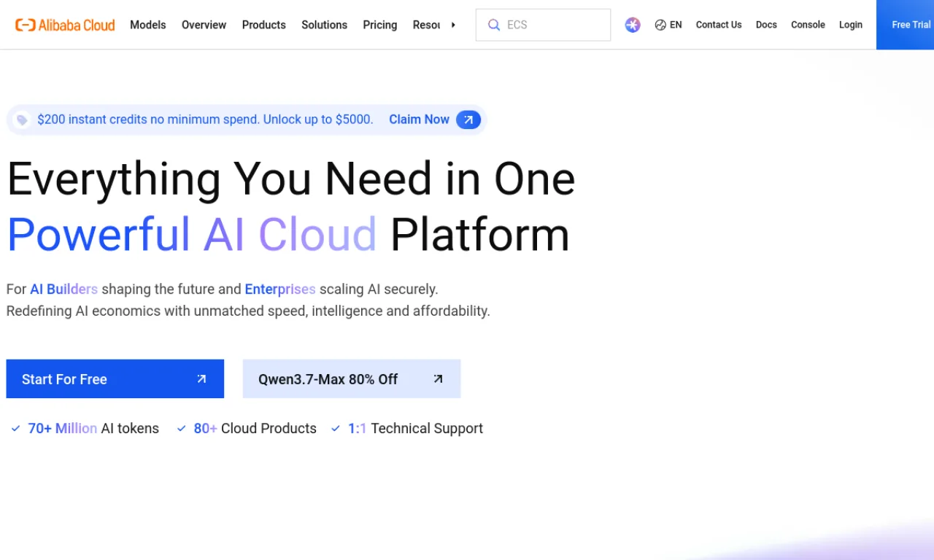Open the Solutions menu
The width and height of the screenshot is (934, 560).
point(324,25)
